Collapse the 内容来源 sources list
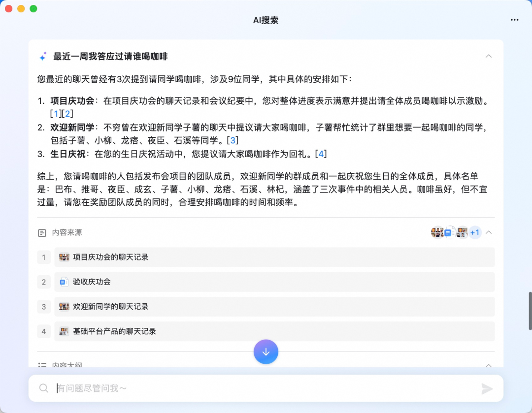This screenshot has width=532, height=413. coord(489,232)
